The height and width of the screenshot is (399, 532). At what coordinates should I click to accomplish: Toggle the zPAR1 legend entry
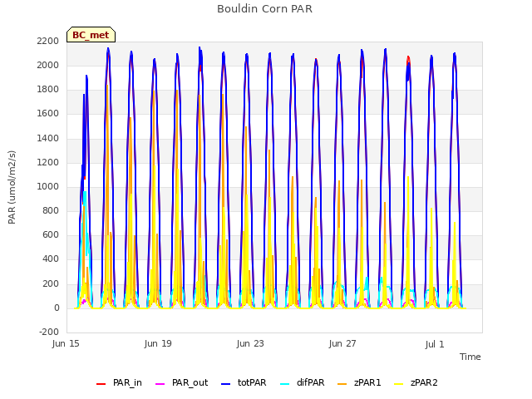click(x=360, y=382)
